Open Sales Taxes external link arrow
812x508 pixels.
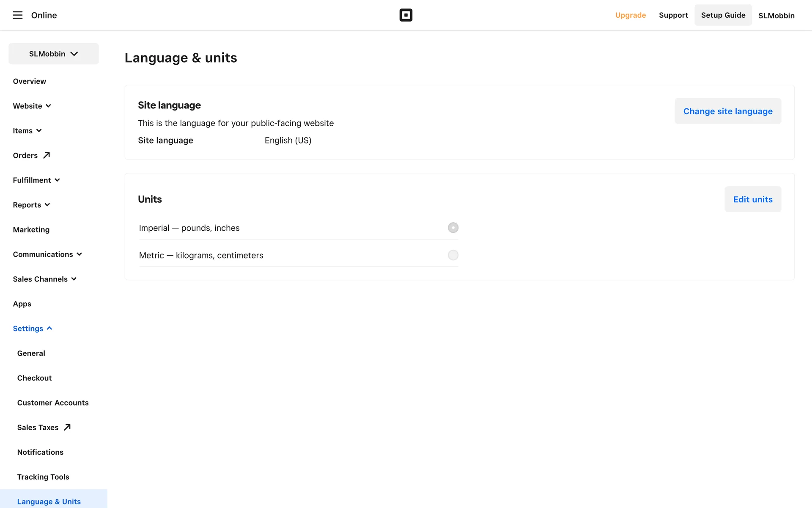[67, 427]
